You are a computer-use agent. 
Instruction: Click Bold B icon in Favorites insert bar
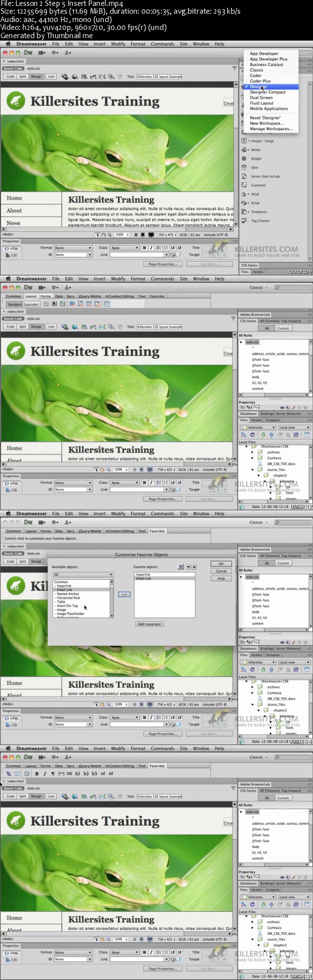point(37,774)
